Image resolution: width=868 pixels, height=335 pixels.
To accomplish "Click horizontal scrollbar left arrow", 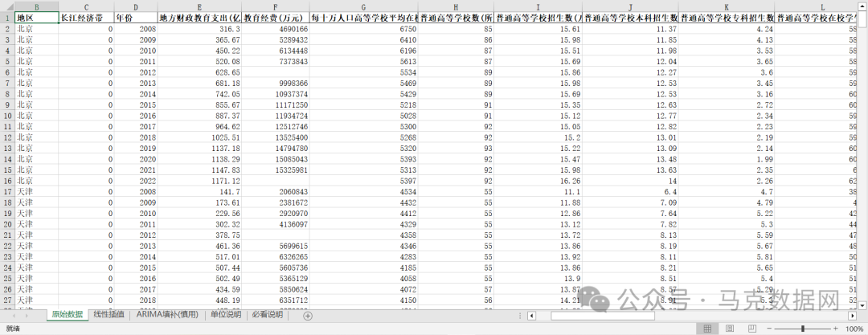I will pos(531,316).
